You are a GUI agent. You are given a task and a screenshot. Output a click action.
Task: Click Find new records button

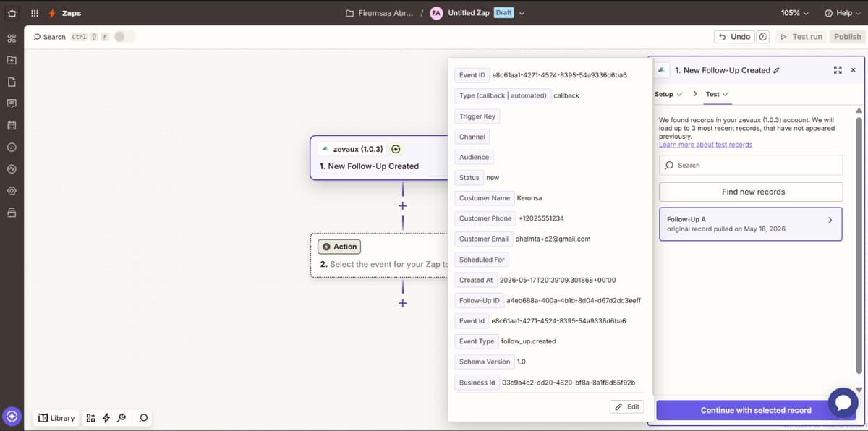click(751, 192)
